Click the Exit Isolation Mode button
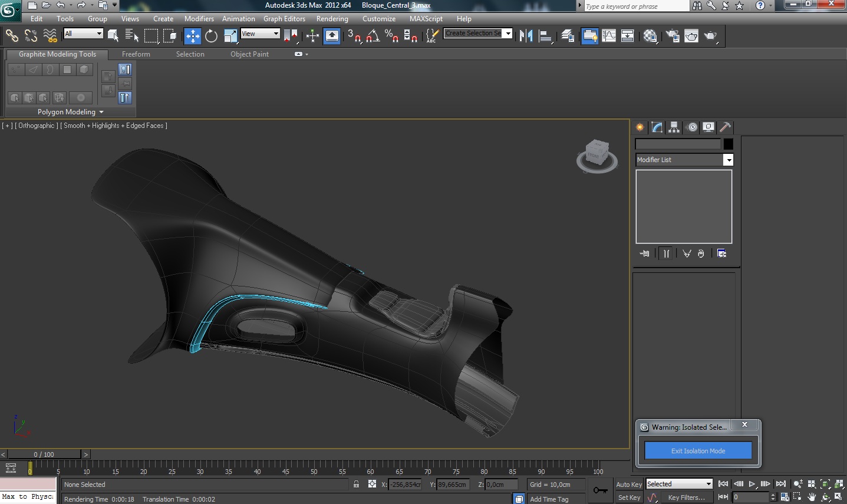The width and height of the screenshot is (847, 504). (x=698, y=451)
